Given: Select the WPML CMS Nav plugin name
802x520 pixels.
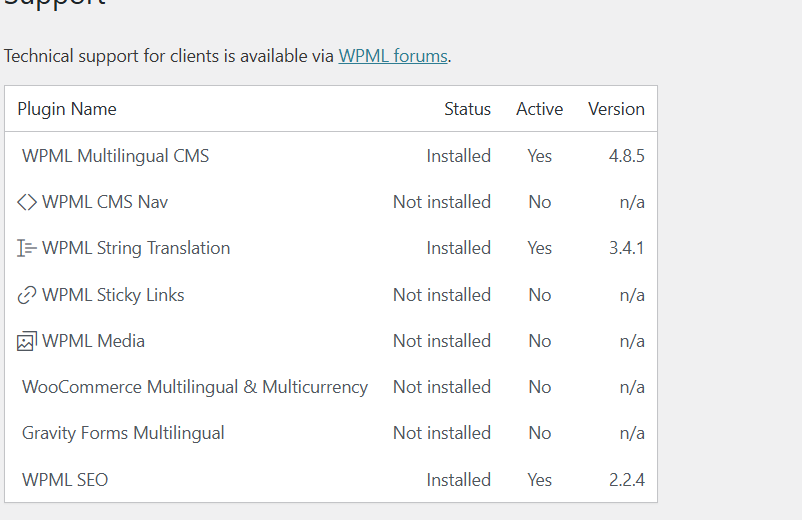Looking at the screenshot, I should point(105,202).
